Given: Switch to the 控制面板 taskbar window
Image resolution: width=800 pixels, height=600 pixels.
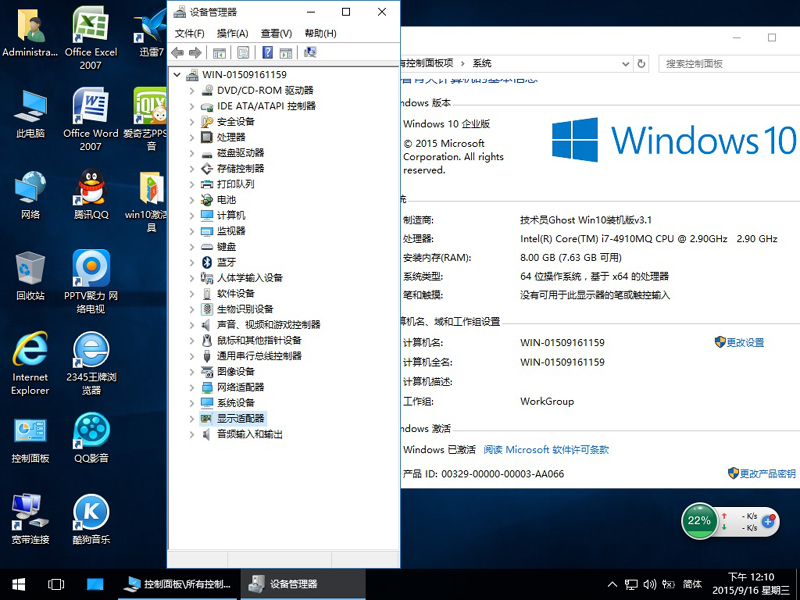Looking at the screenshot, I should [x=178, y=584].
